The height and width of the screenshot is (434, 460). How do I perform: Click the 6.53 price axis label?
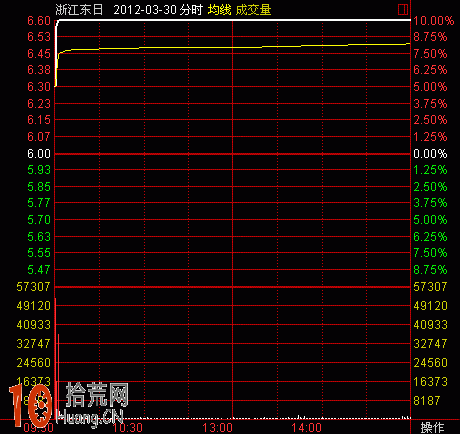point(39,37)
